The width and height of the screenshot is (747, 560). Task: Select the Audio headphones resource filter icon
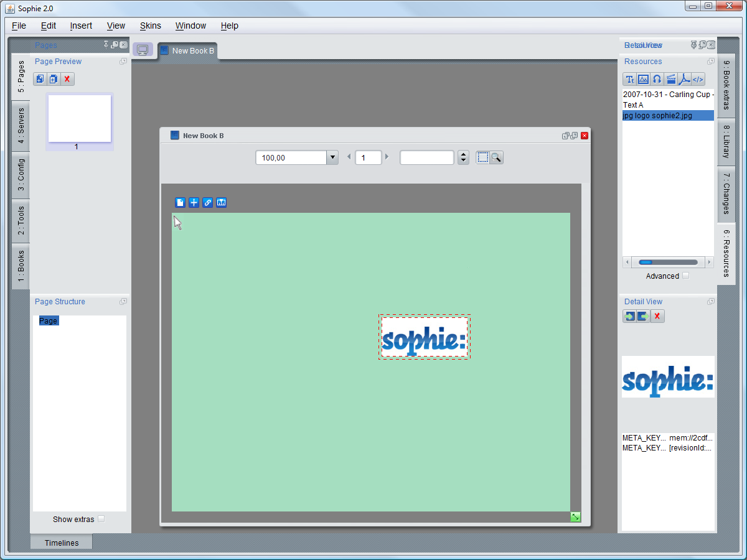pyautogui.click(x=657, y=79)
